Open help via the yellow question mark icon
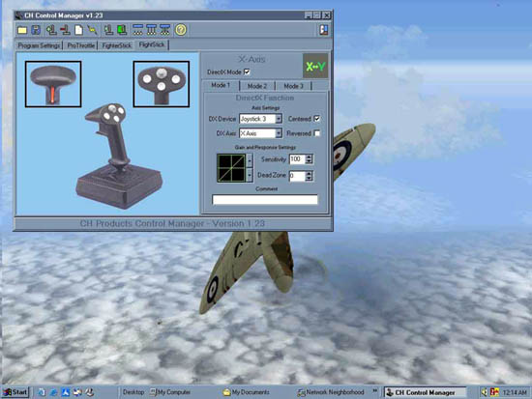This screenshot has height=399, width=532. pos(181,30)
